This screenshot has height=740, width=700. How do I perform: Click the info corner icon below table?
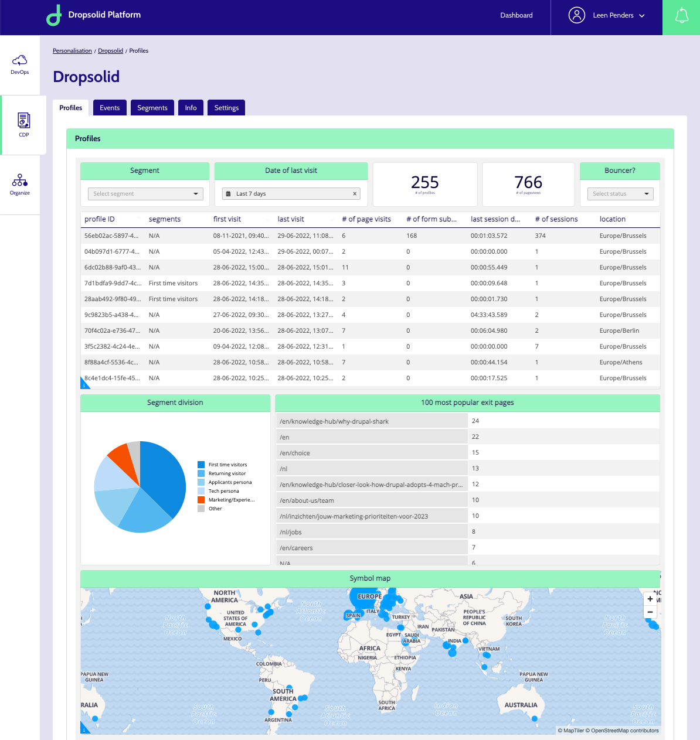84,384
